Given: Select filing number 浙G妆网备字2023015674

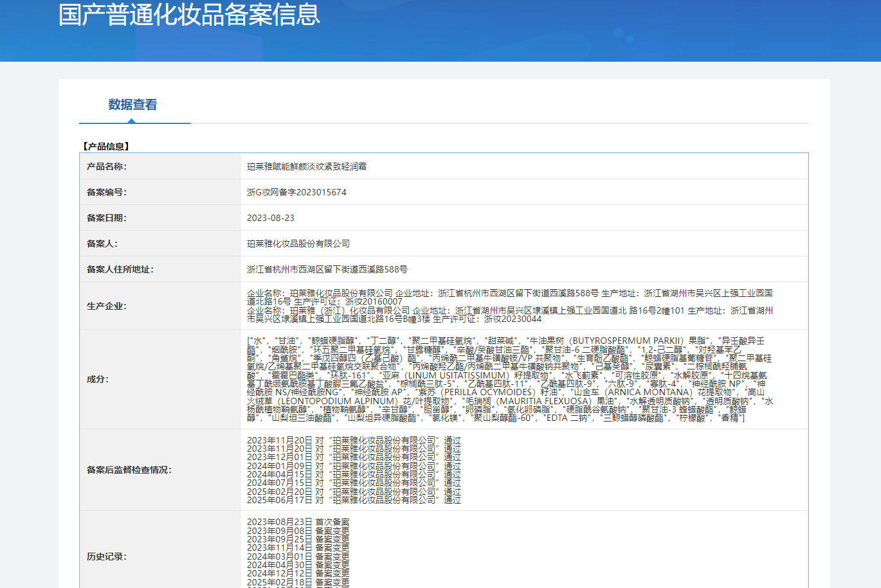Looking at the screenshot, I should coord(296,192).
